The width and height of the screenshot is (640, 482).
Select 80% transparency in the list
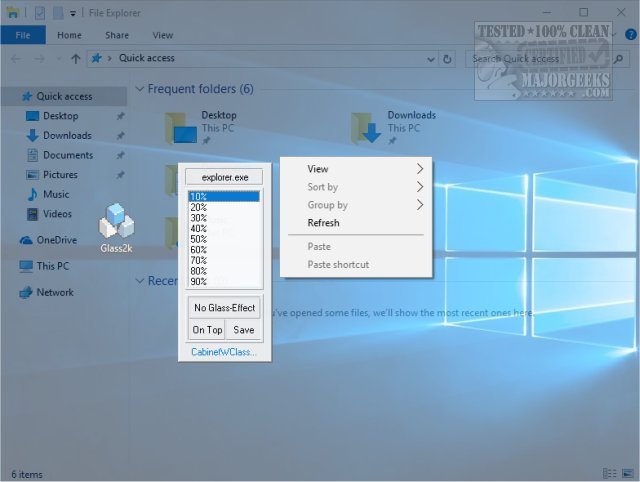point(224,271)
